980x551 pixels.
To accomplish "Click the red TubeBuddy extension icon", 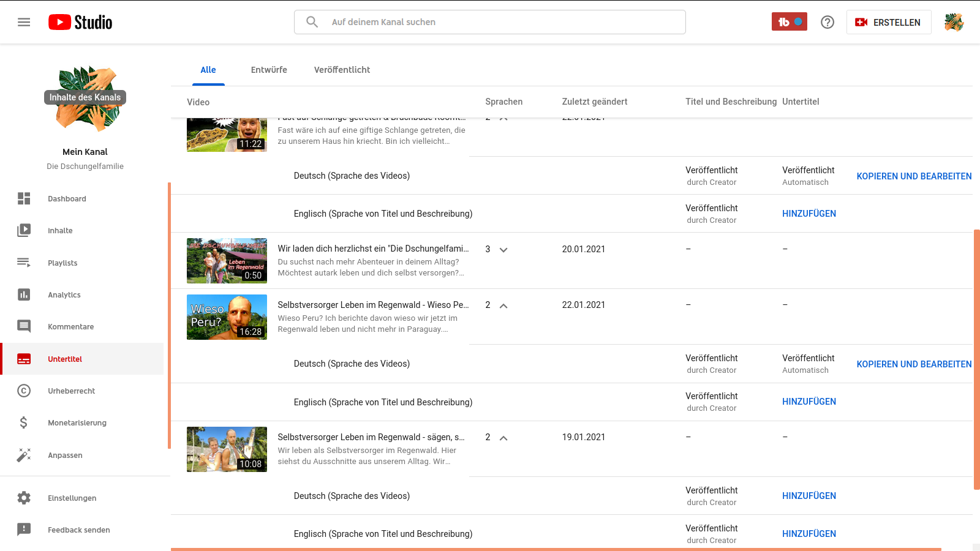I will click(x=789, y=22).
